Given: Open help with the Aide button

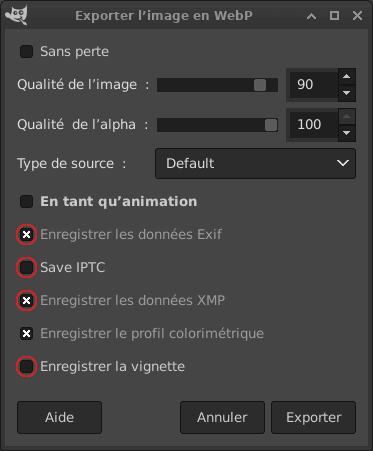Looking at the screenshot, I should point(59,417).
